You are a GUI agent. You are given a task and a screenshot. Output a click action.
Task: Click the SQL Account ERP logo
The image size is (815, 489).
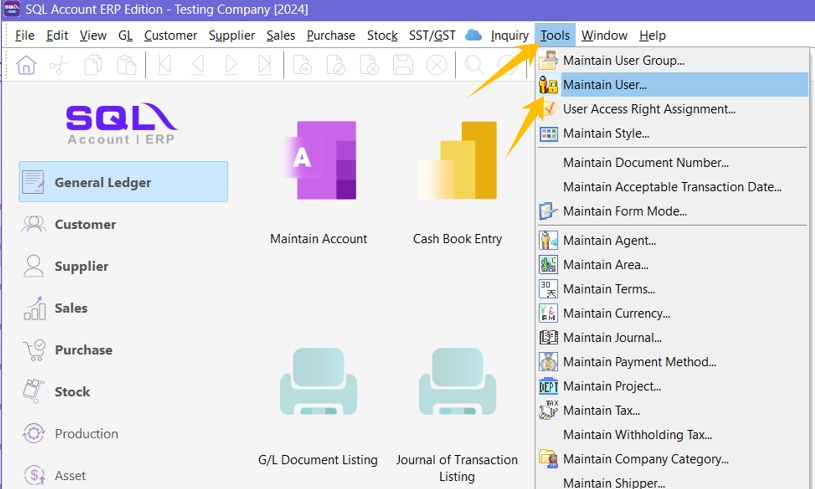coord(121,123)
